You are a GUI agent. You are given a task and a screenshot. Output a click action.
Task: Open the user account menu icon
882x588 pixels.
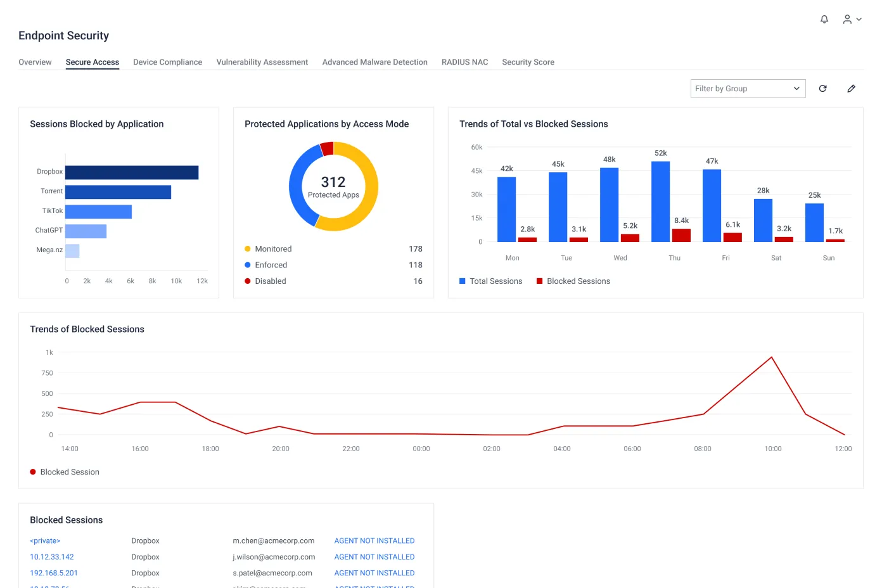(x=847, y=20)
